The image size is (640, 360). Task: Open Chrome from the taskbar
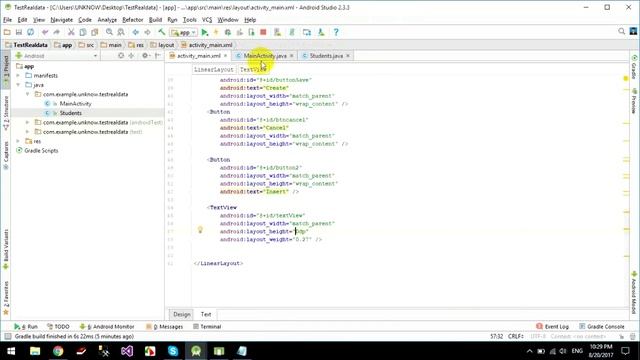(x=58, y=351)
